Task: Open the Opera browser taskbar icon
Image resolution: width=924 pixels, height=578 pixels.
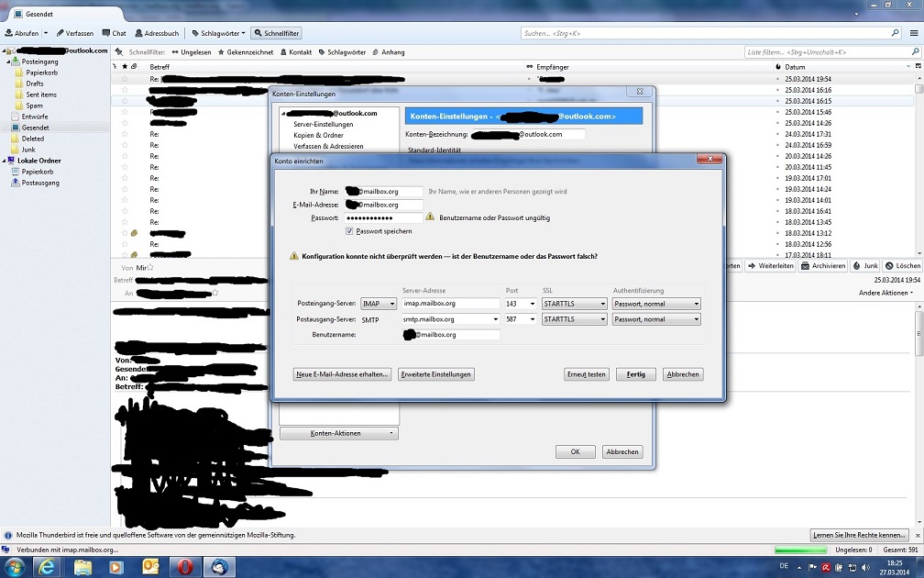Action: pos(185,567)
